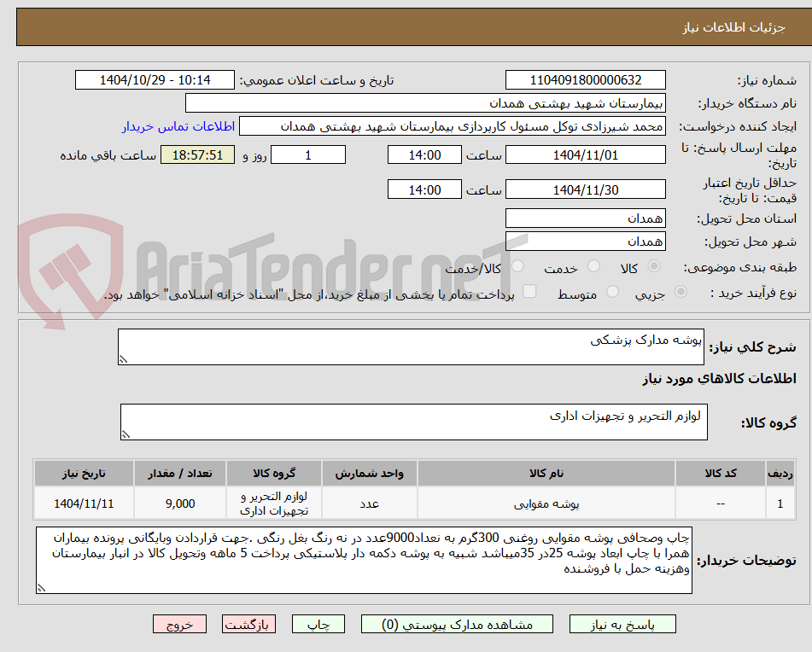Open اطلاعات تماس خريدار link
The image size is (812, 652).
coord(178,127)
